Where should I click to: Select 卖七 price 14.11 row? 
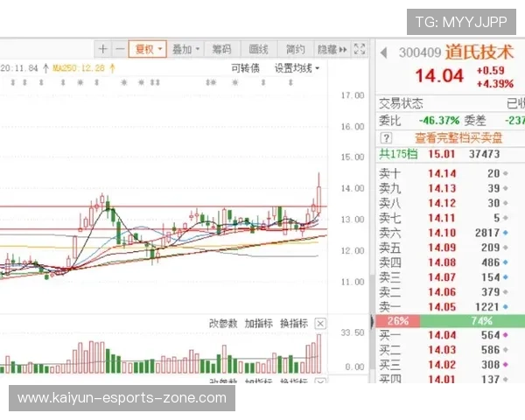click(451, 218)
